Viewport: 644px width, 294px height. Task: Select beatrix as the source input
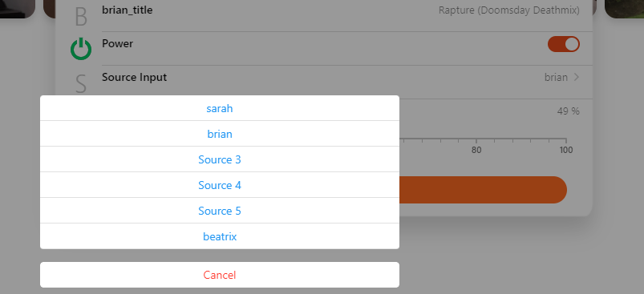tap(220, 236)
